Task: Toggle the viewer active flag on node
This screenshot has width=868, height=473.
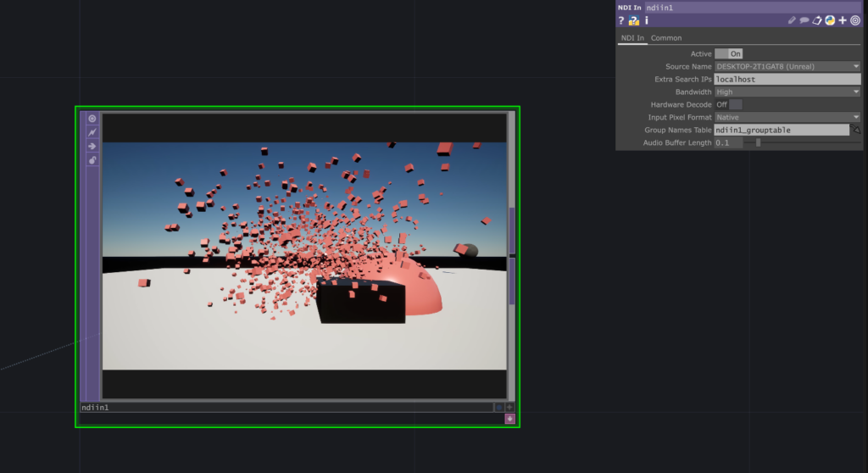Action: (x=92, y=119)
